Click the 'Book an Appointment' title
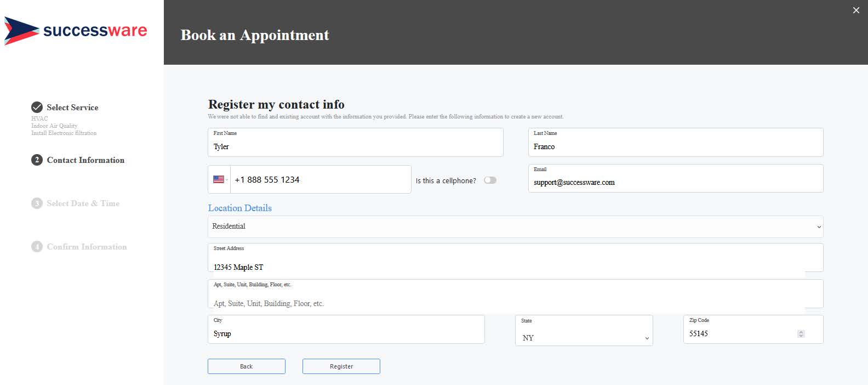The width and height of the screenshot is (868, 385). click(255, 35)
